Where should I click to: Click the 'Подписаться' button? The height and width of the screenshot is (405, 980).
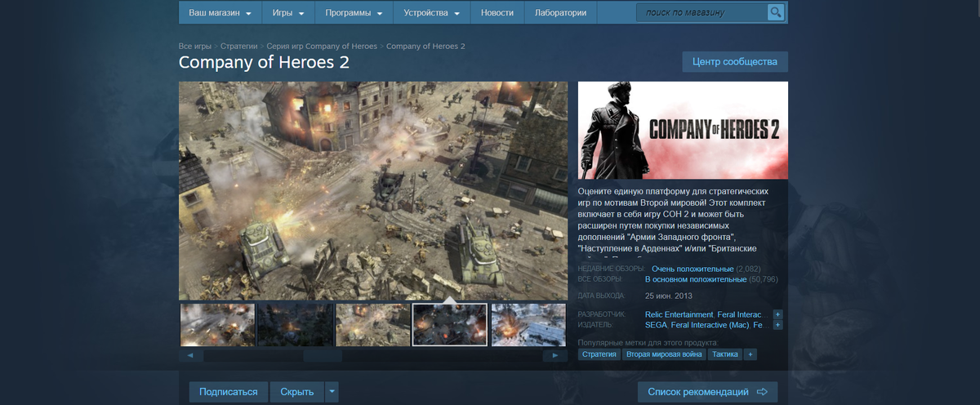(x=229, y=392)
